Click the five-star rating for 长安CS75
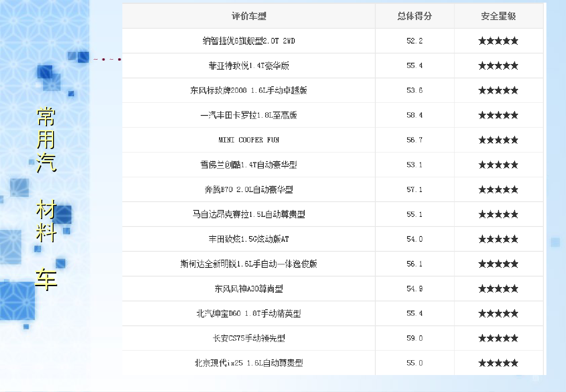566x392 pixels. click(x=499, y=338)
